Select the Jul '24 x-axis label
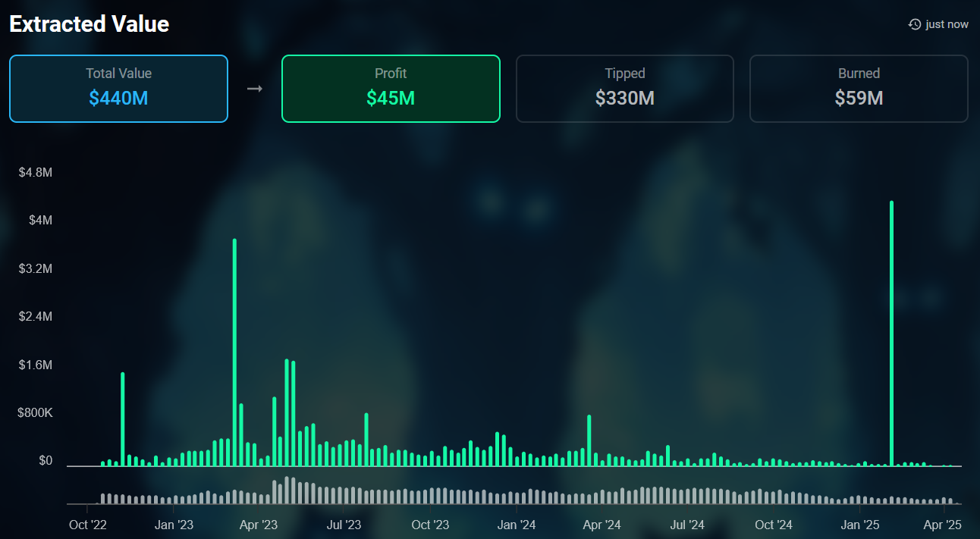This screenshot has width=980, height=539. click(687, 525)
